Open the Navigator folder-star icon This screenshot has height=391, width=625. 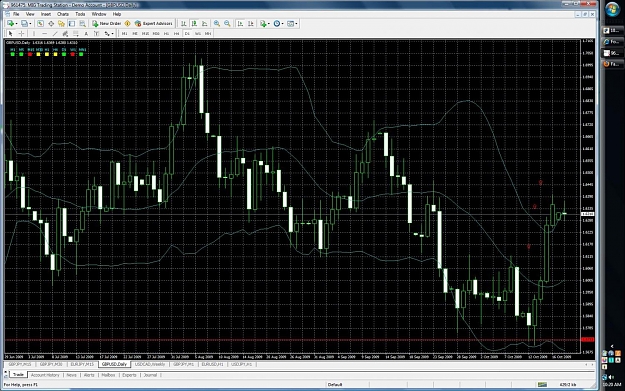click(61, 24)
